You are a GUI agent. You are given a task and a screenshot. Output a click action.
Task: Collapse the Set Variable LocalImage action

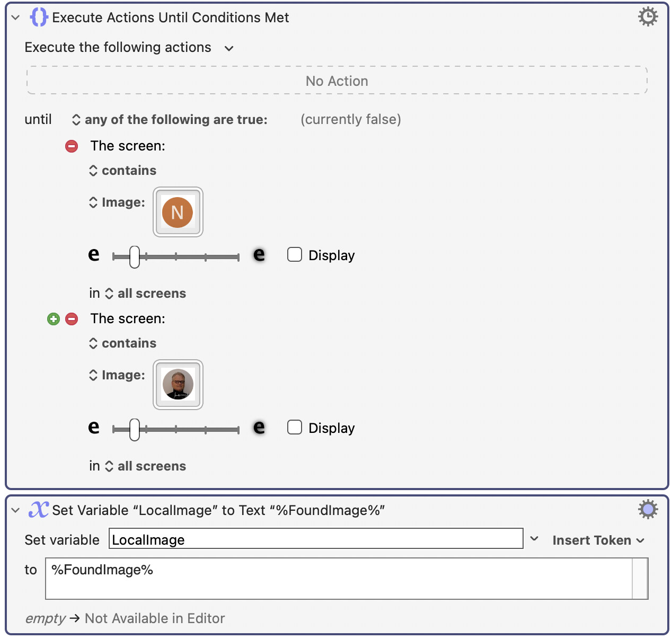click(x=15, y=510)
